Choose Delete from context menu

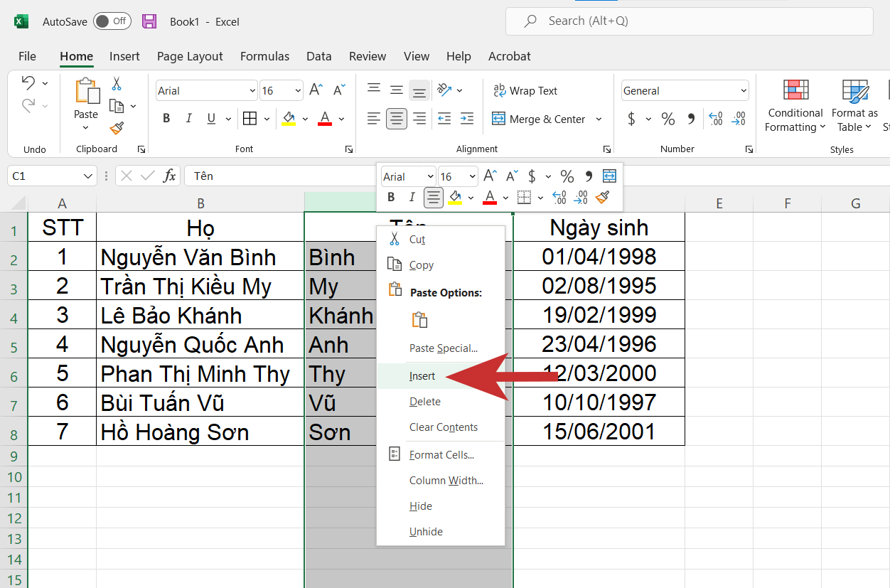(x=441, y=402)
